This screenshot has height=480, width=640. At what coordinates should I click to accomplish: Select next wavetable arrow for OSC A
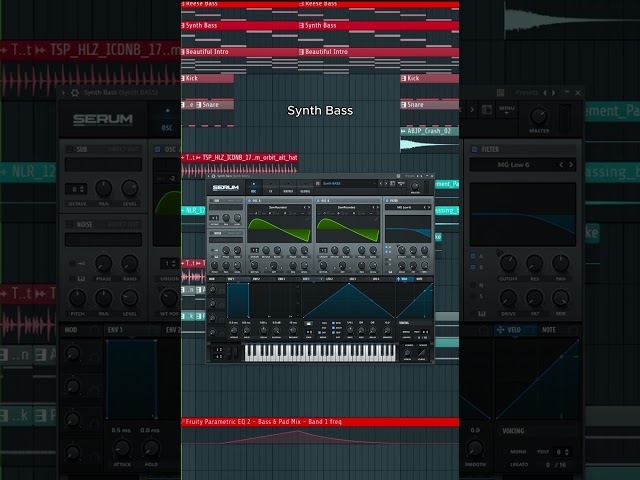[x=309, y=207]
